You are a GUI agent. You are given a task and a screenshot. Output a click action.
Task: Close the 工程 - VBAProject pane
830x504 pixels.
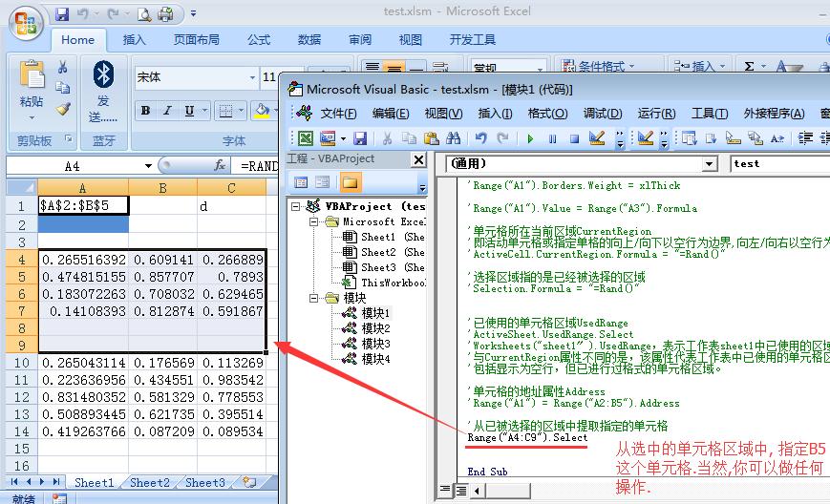pos(418,159)
